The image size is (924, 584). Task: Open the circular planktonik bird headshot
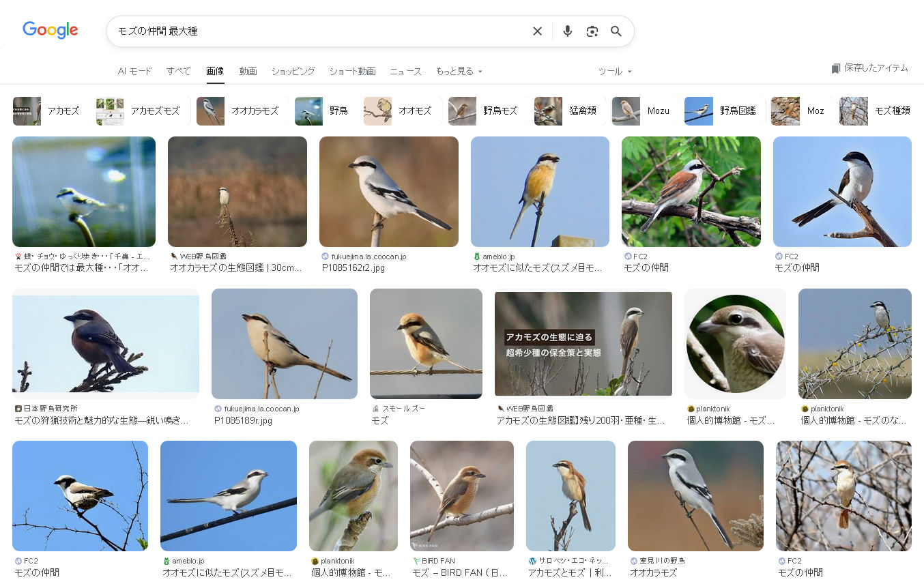click(735, 344)
